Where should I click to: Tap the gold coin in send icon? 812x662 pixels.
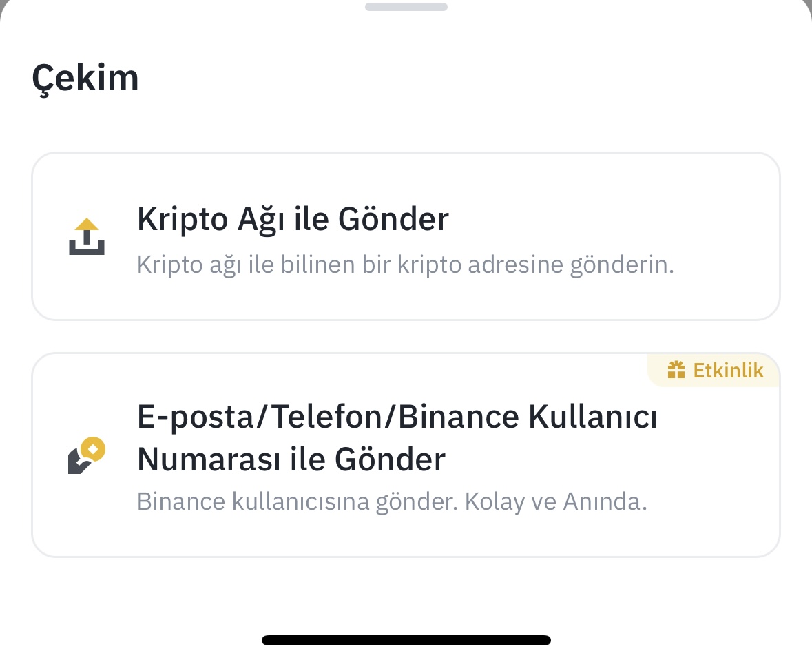point(93,449)
